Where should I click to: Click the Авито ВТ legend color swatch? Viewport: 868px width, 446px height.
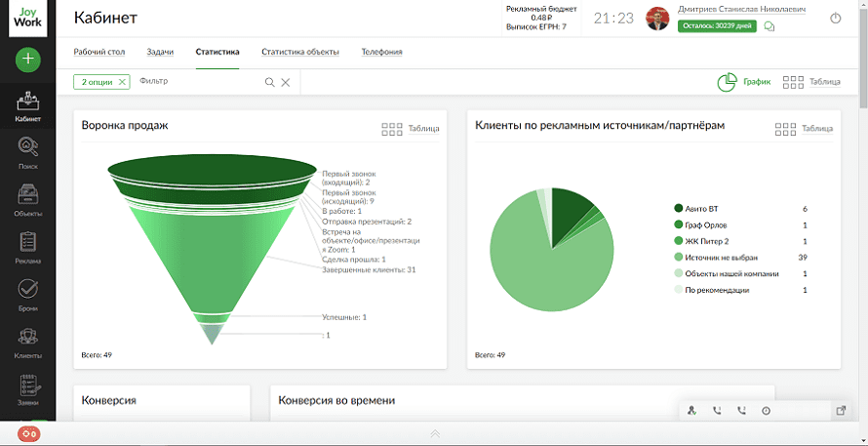click(x=678, y=209)
